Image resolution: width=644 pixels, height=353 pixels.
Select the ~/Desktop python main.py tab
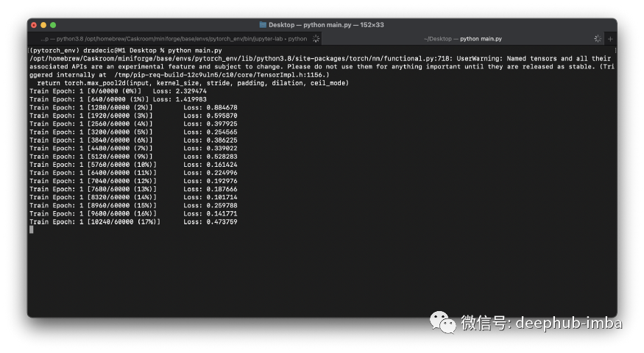pyautogui.click(x=462, y=39)
